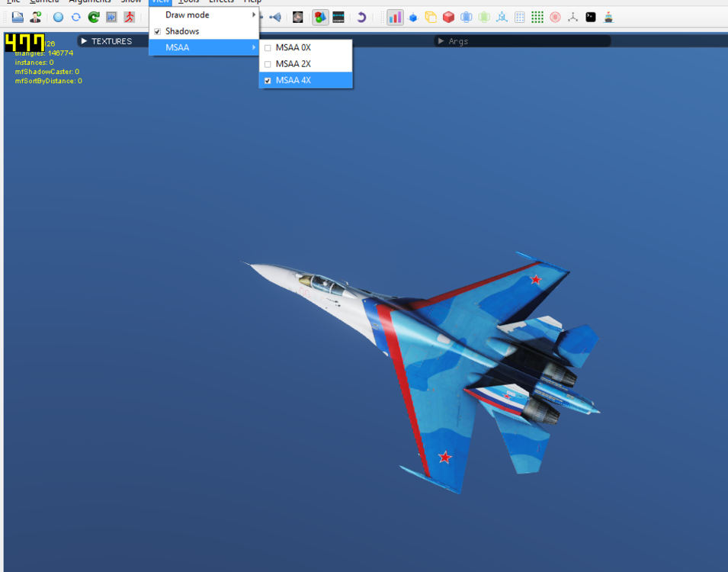Toggle the bar chart statistics icon

(395, 18)
